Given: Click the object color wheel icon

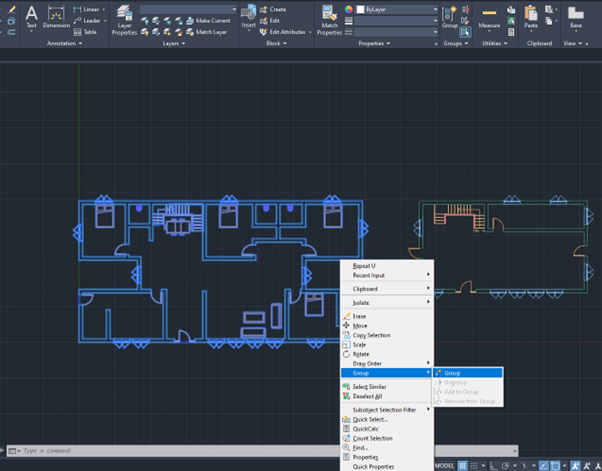Looking at the screenshot, I should point(349,9).
